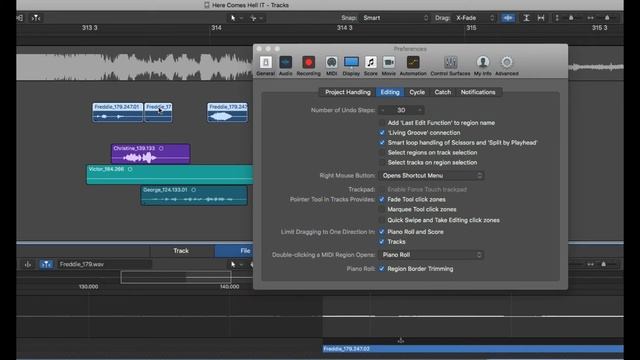
Task: Click the anchor marker in File editor
Action: click(x=400, y=340)
